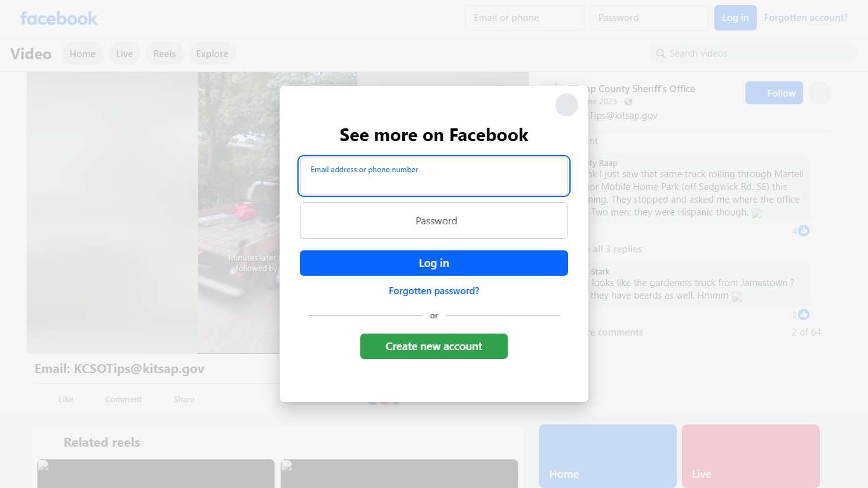Image resolution: width=868 pixels, height=488 pixels.
Task: Open the first Related reels thumbnail
Action: 156,473
